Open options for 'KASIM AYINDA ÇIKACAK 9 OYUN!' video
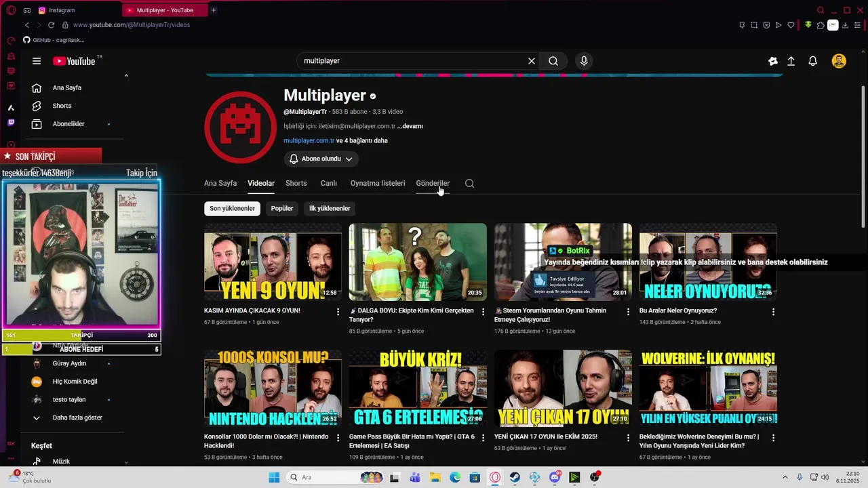The height and width of the screenshot is (488, 868). point(338,312)
